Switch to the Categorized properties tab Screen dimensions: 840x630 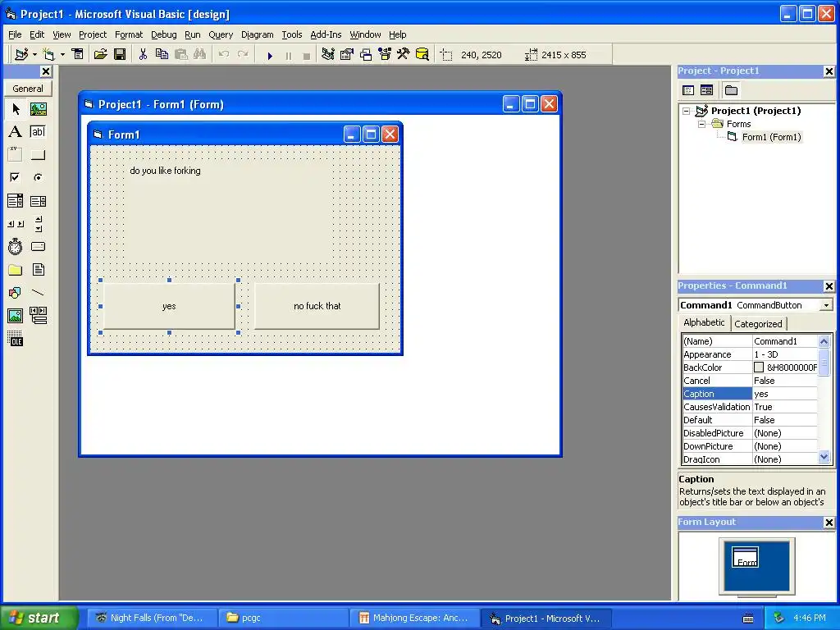point(758,324)
